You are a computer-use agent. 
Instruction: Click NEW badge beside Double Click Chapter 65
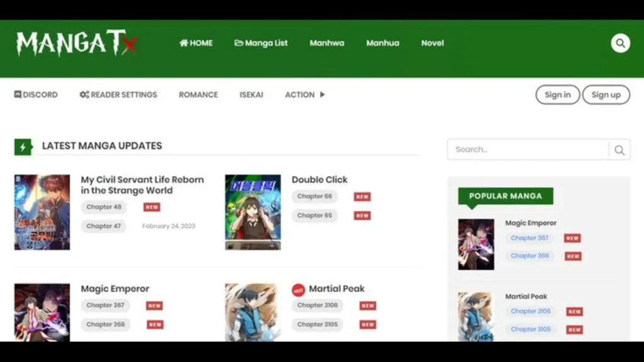coord(362,216)
